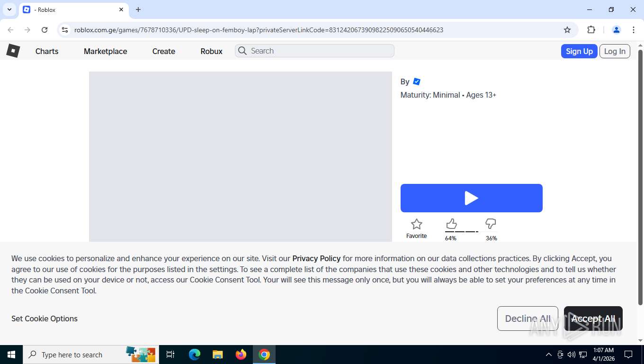Accept all cookies
Viewport: 644px width, 364px height.
click(x=593, y=318)
